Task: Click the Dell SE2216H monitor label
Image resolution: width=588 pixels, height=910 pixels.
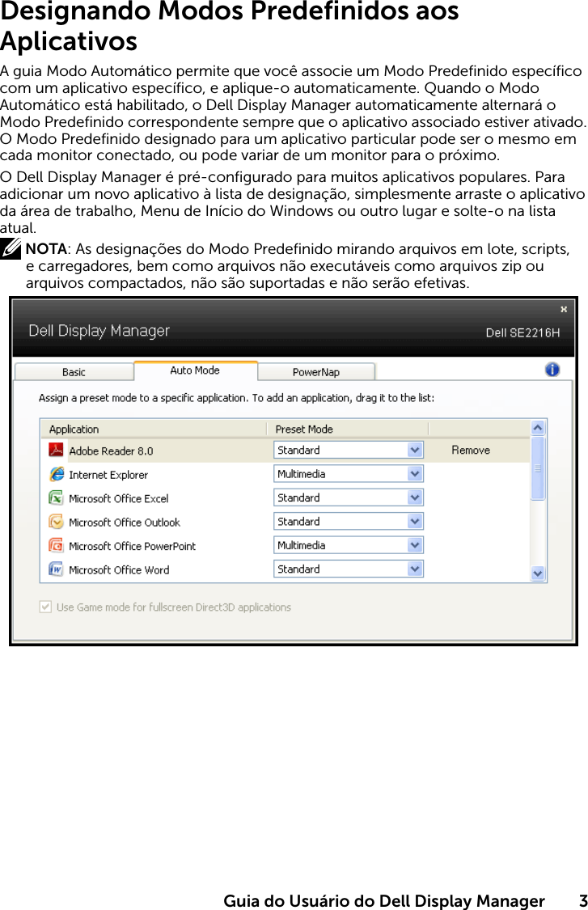Action: tap(522, 332)
